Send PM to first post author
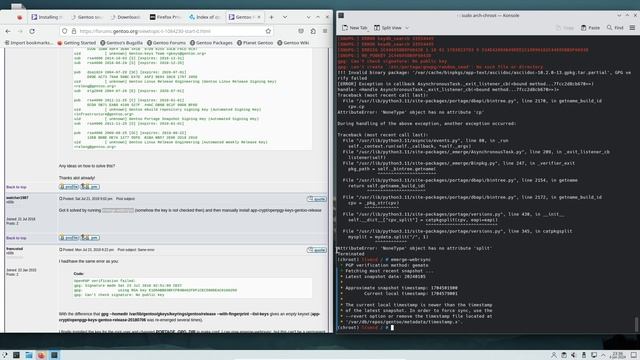 pos(90,187)
